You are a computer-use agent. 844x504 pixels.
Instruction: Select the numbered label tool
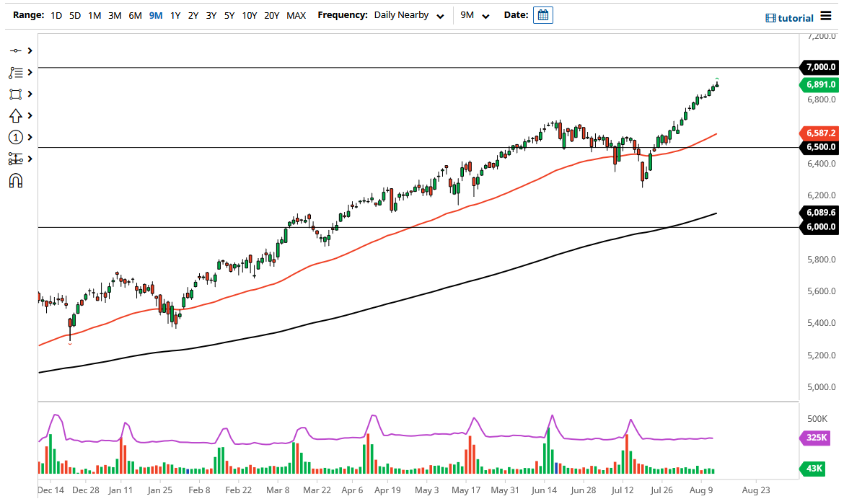point(16,137)
